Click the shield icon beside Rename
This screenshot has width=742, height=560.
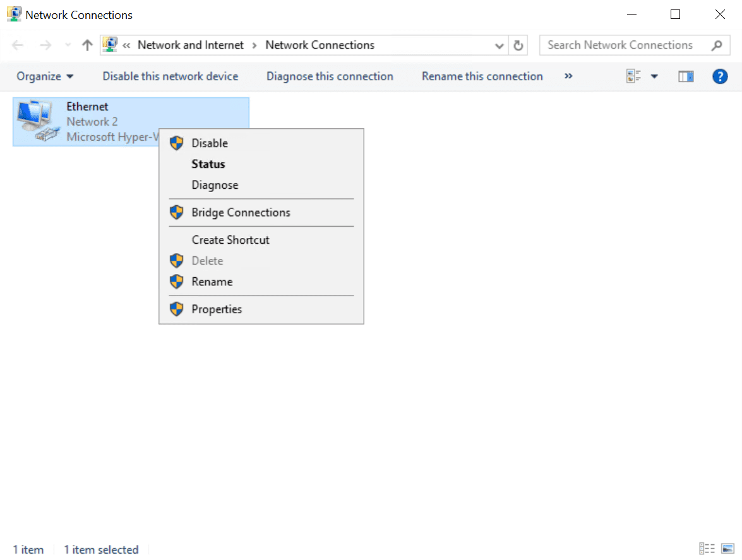tap(177, 282)
